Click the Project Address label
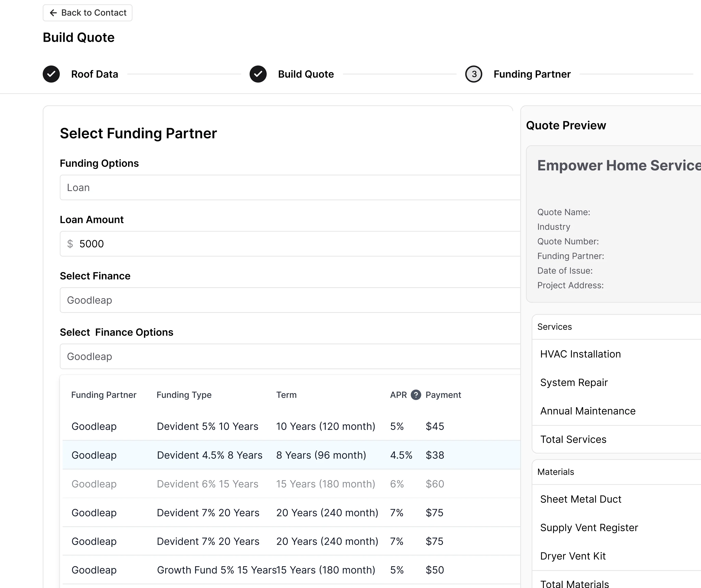Image resolution: width=701 pixels, height=588 pixels. click(x=571, y=285)
